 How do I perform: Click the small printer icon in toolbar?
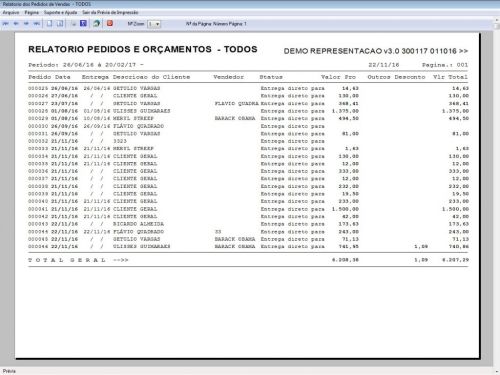click(74, 24)
